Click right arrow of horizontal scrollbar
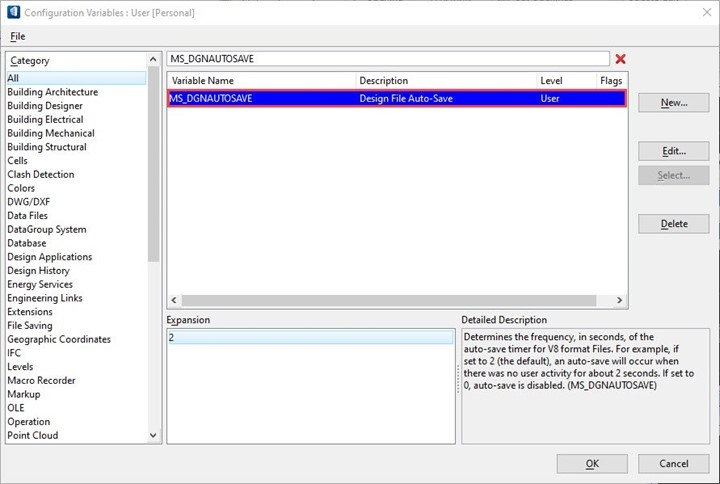The height and width of the screenshot is (484, 720). coord(619,300)
